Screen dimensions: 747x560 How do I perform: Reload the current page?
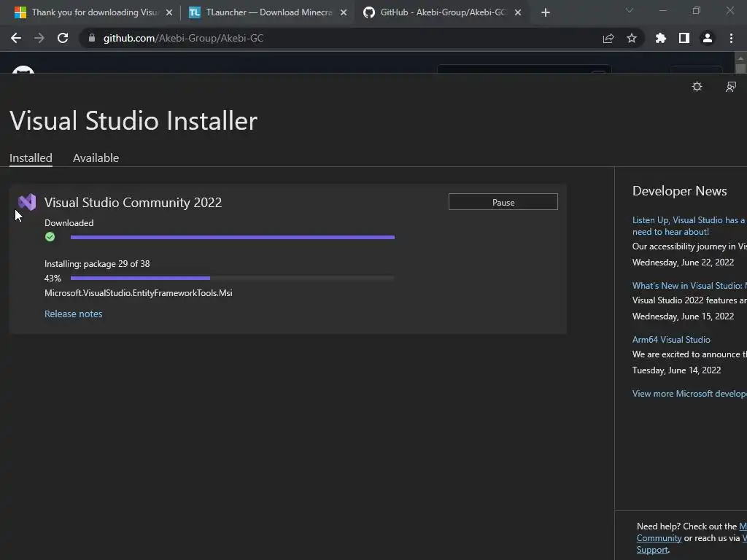63,38
